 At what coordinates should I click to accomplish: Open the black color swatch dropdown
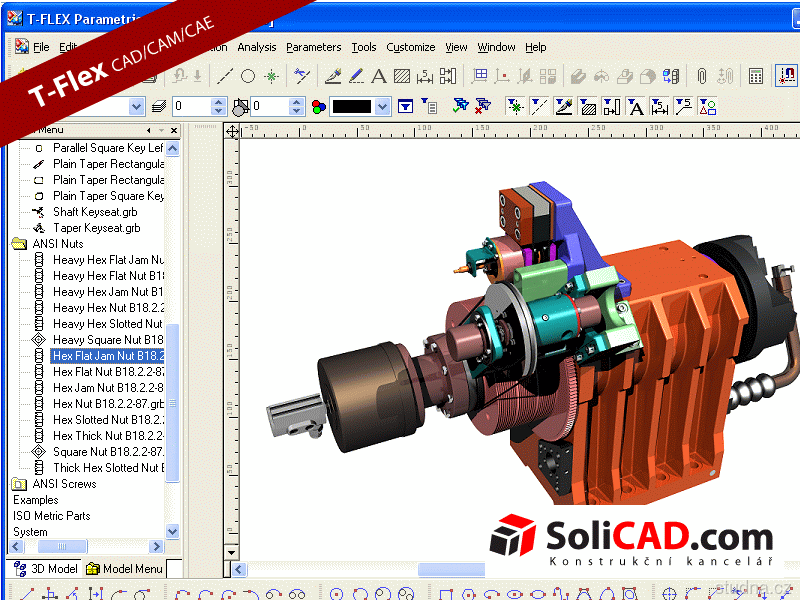(x=383, y=107)
